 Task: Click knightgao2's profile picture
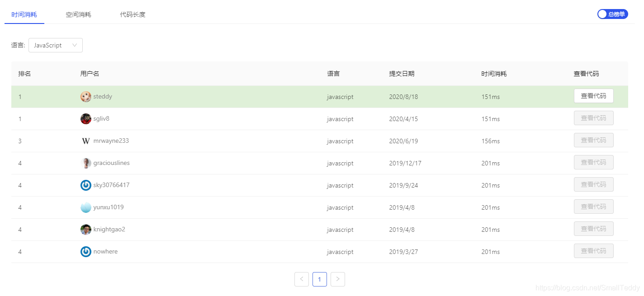[85, 229]
